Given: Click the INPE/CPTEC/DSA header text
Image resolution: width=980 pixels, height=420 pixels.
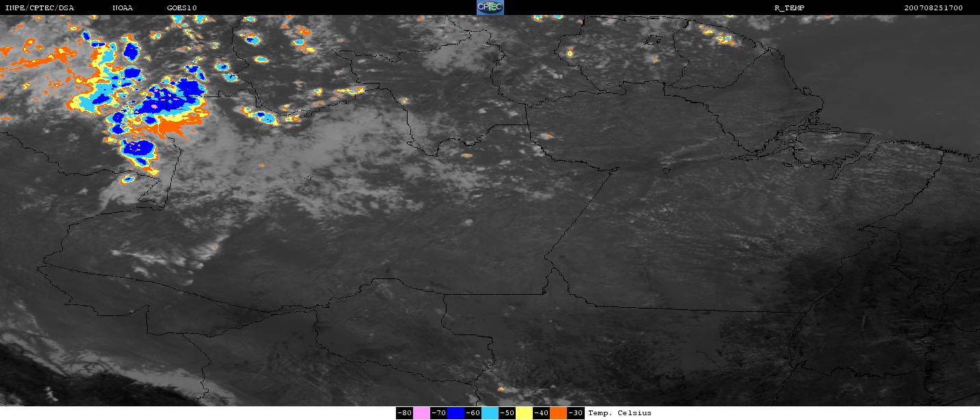Looking at the screenshot, I should 40,8.
